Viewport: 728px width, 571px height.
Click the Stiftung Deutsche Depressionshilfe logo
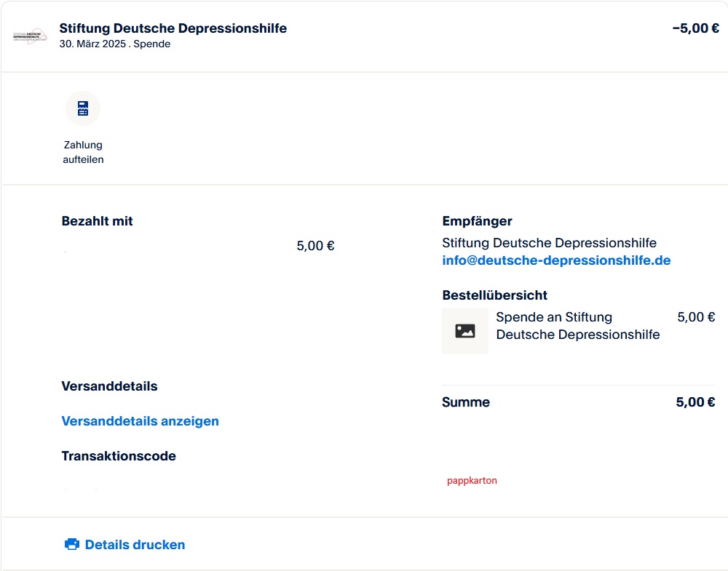click(x=31, y=36)
